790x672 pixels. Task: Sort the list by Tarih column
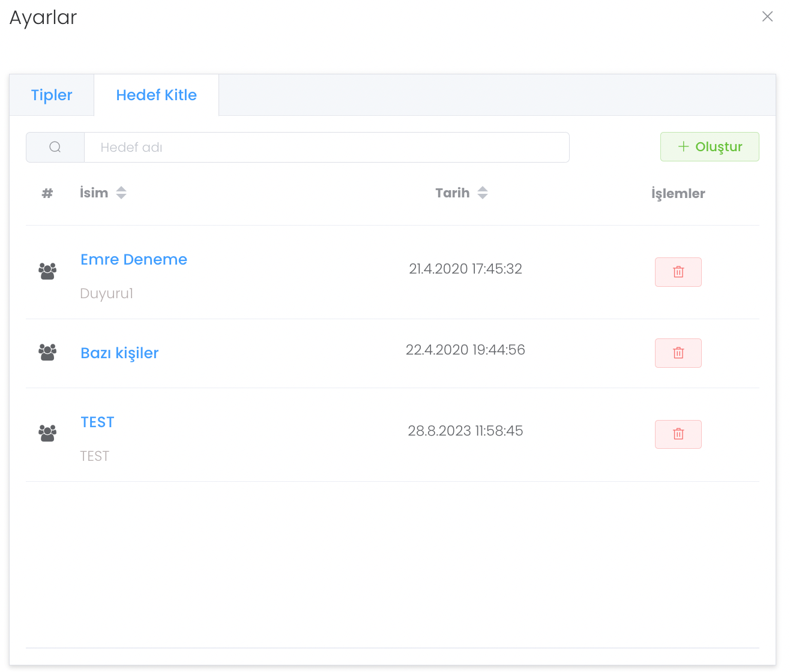[482, 193]
